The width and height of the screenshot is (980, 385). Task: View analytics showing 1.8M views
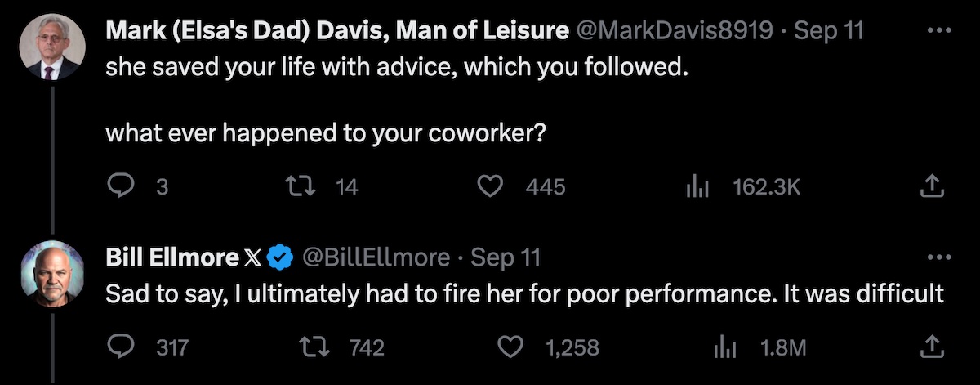coord(724,347)
